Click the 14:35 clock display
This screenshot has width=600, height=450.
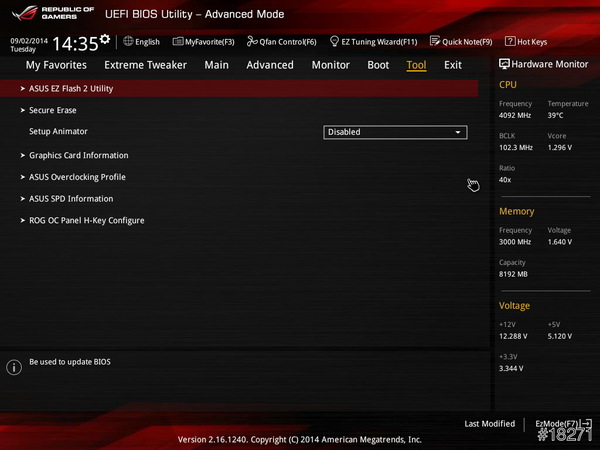(75, 44)
